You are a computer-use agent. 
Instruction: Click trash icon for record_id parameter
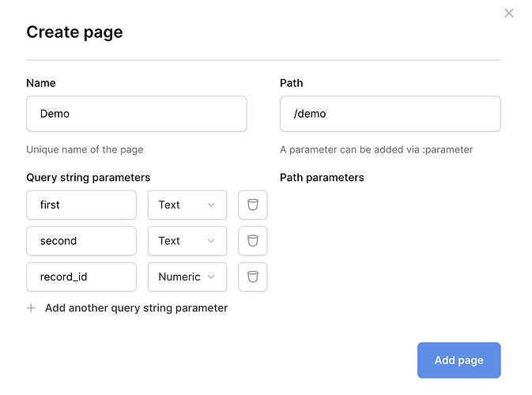click(253, 277)
